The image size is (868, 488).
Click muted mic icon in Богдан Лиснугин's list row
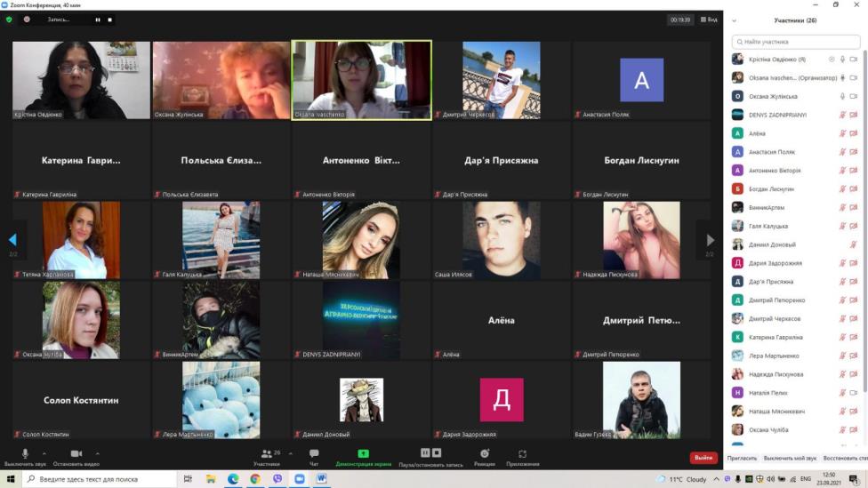(x=842, y=189)
